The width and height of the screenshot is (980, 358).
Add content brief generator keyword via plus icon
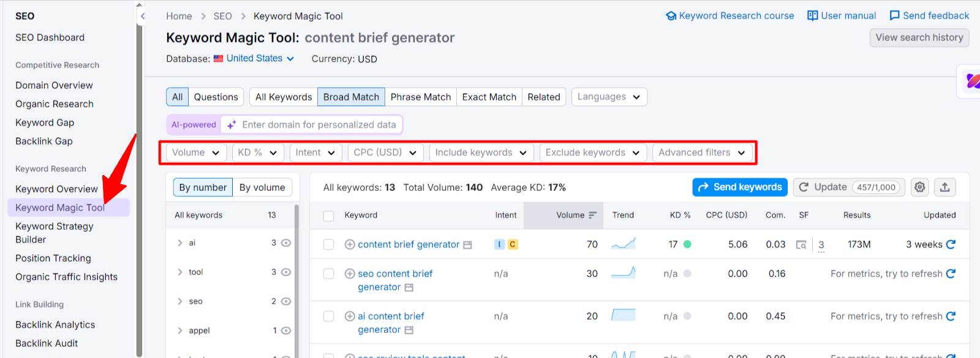click(x=350, y=244)
